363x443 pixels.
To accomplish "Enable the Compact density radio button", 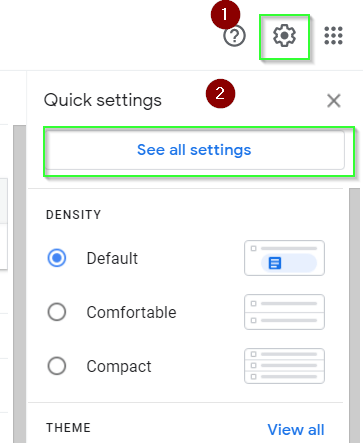I will [57, 366].
